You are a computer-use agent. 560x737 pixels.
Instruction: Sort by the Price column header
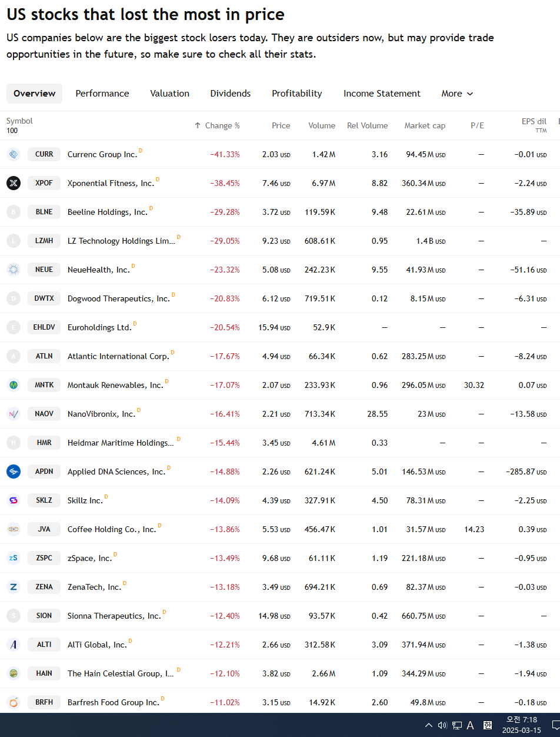[x=281, y=125]
